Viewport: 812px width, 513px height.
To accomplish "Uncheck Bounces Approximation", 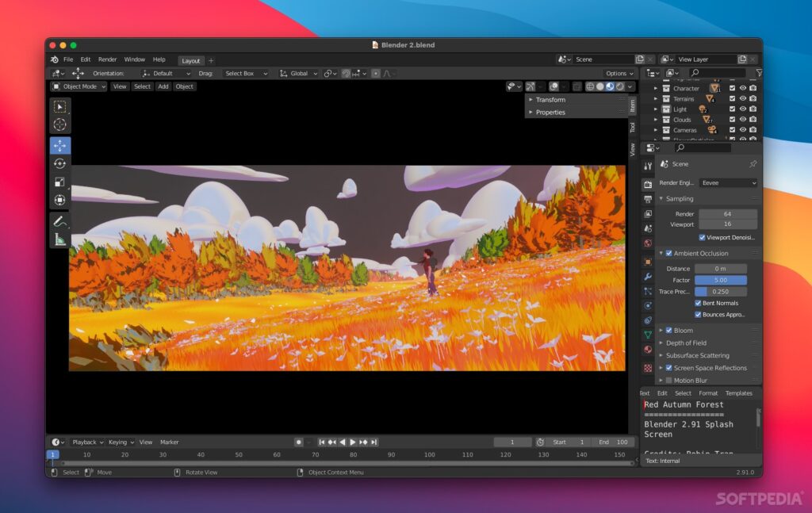I will tap(698, 315).
